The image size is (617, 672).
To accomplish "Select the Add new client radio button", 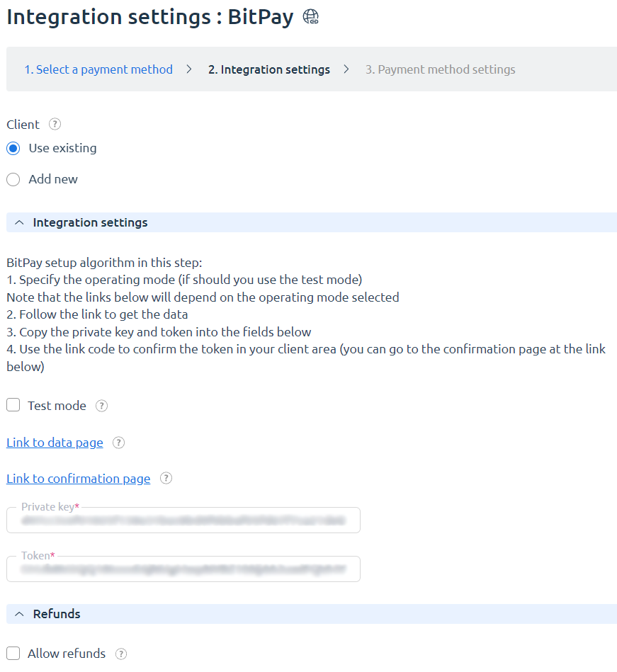I will click(x=13, y=180).
